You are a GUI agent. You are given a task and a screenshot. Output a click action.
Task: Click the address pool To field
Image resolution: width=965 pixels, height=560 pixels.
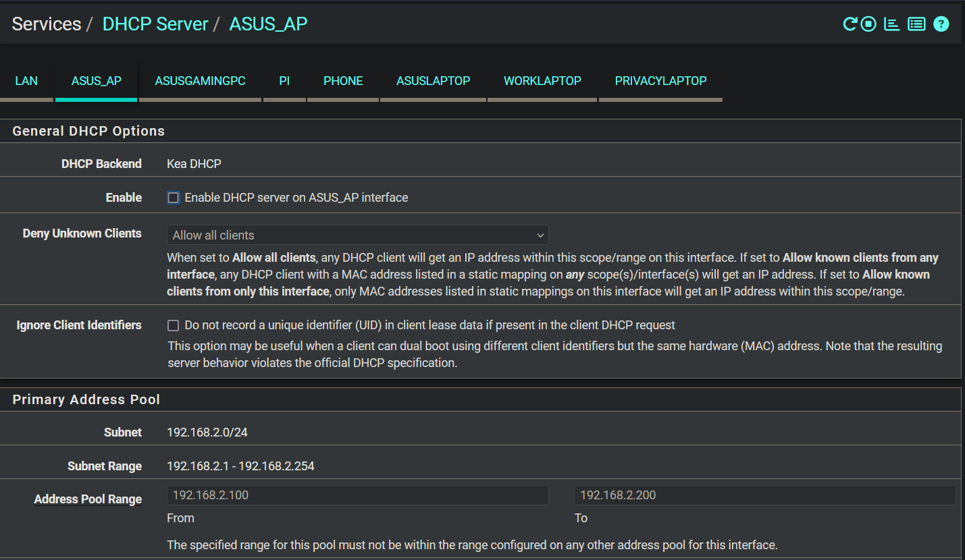[764, 495]
